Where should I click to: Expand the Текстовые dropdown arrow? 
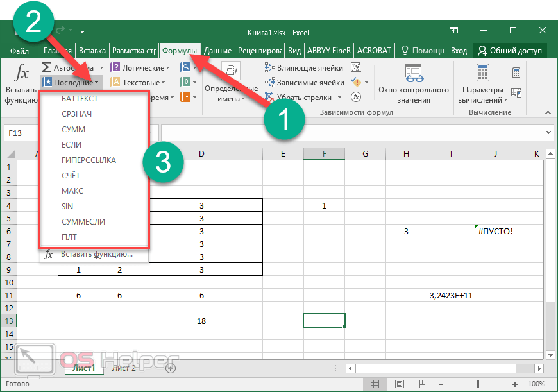tap(164, 83)
